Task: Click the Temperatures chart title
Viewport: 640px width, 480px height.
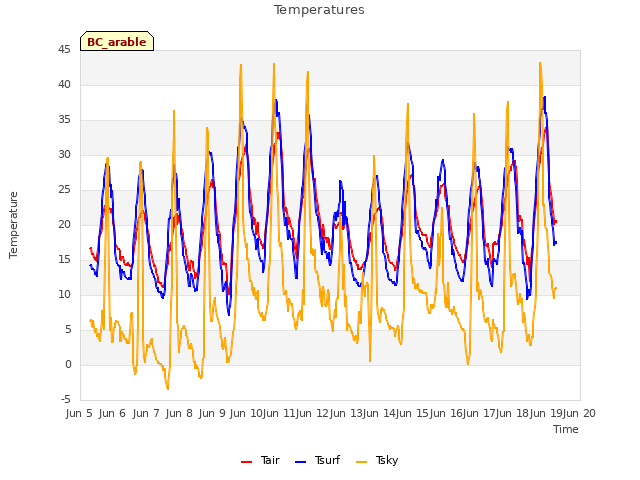Action: click(x=319, y=10)
